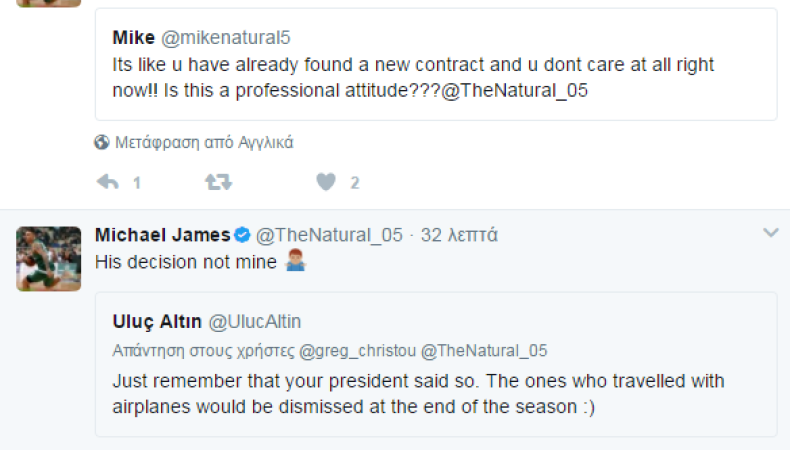This screenshot has width=790, height=450.
Task: Click the retweet icon
Action: 217,182
